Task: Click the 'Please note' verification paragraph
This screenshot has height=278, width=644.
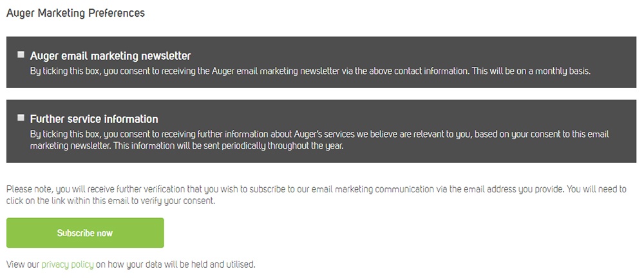Action: (316, 196)
